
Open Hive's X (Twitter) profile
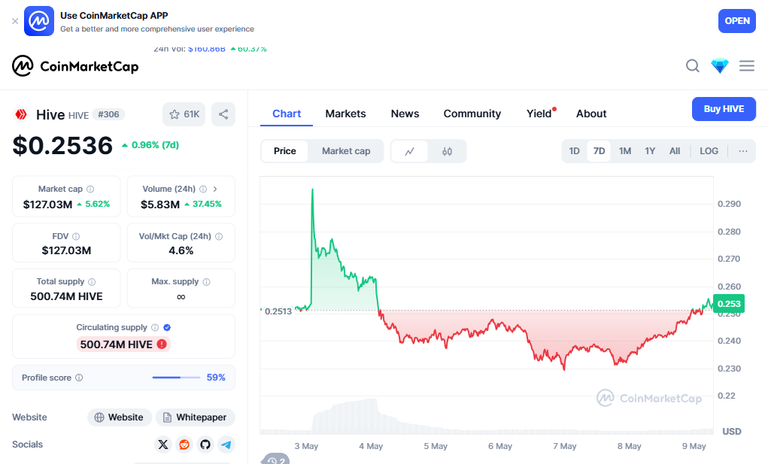pos(163,444)
